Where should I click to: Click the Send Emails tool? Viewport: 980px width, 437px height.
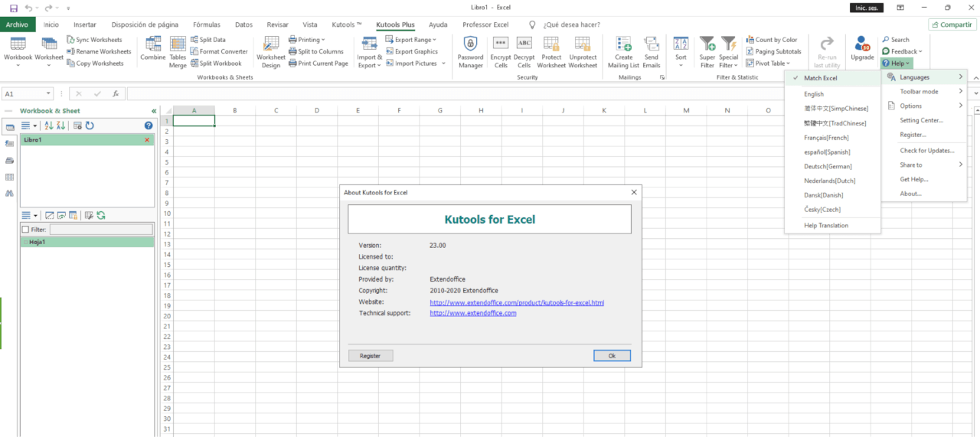[652, 51]
